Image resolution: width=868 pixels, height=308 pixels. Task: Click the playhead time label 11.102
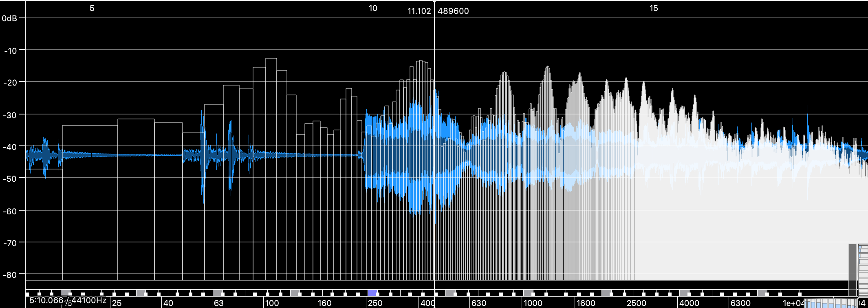(419, 11)
